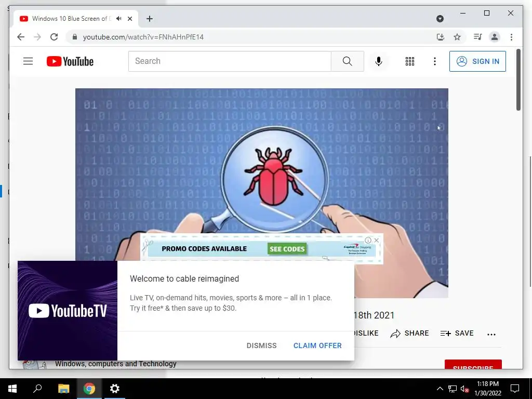This screenshot has height=399, width=532.
Task: Save the video to a playlist
Action: [457, 333]
